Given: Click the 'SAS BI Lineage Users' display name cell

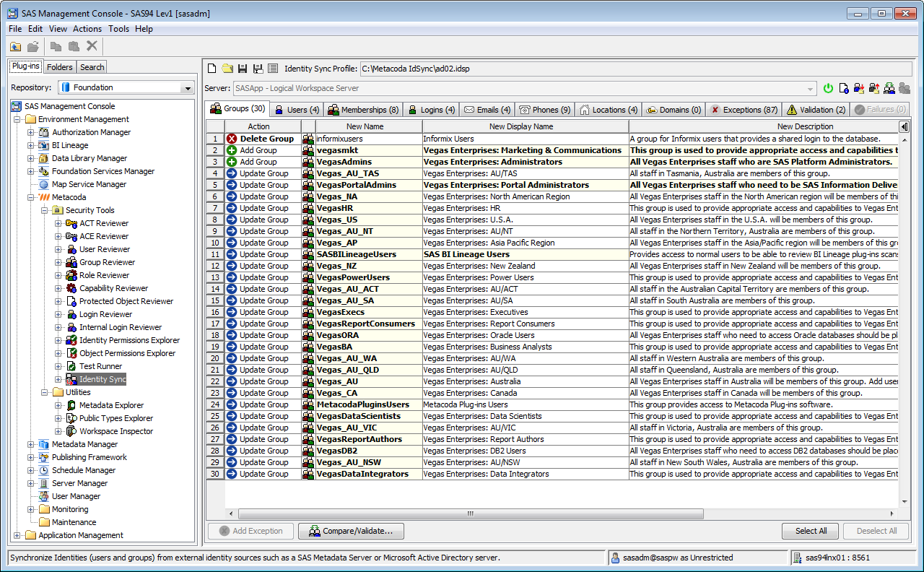Looking at the screenshot, I should point(526,254).
